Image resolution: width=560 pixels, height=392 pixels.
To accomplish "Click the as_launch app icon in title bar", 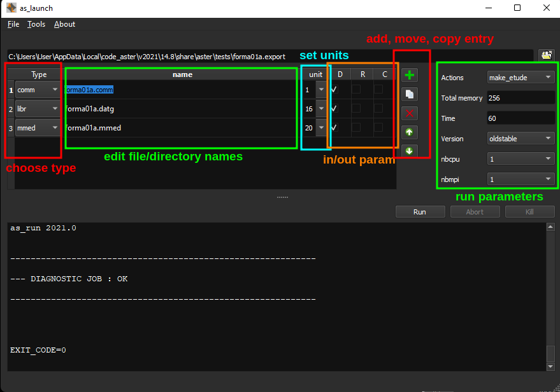I will point(11,8).
